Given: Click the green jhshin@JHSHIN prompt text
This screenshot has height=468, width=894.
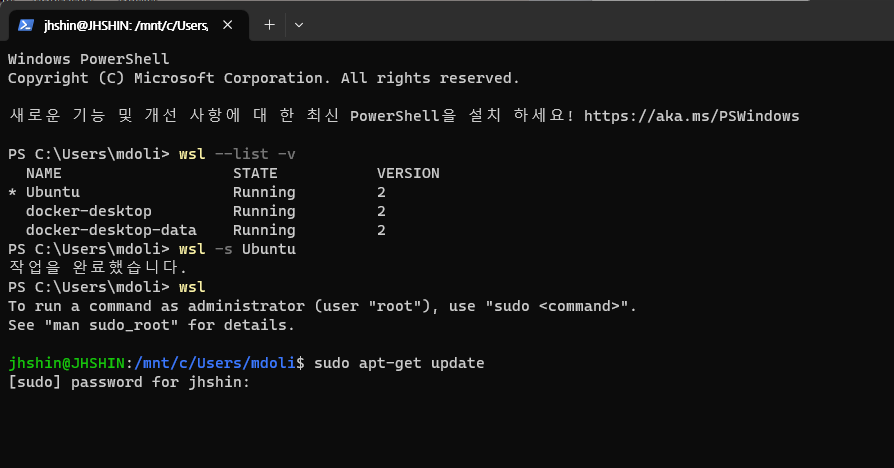Looking at the screenshot, I should [x=66, y=363].
